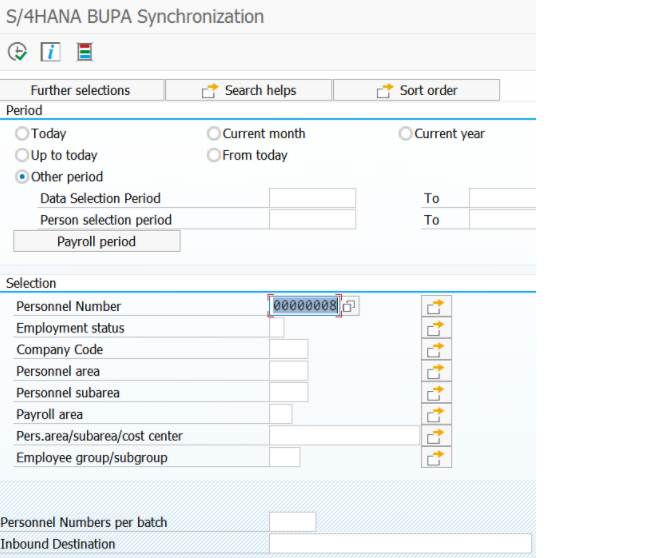
Task: Open multiple selection for Company Code
Action: pyautogui.click(x=436, y=349)
